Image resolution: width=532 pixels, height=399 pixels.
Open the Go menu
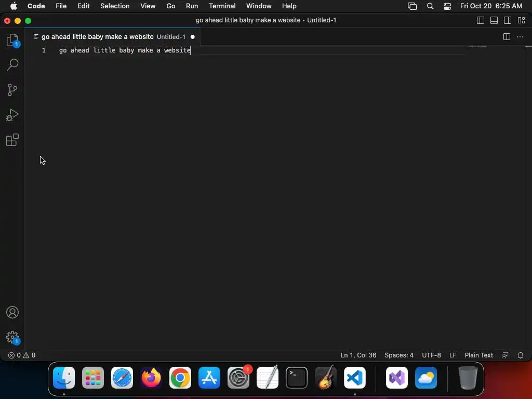170,6
